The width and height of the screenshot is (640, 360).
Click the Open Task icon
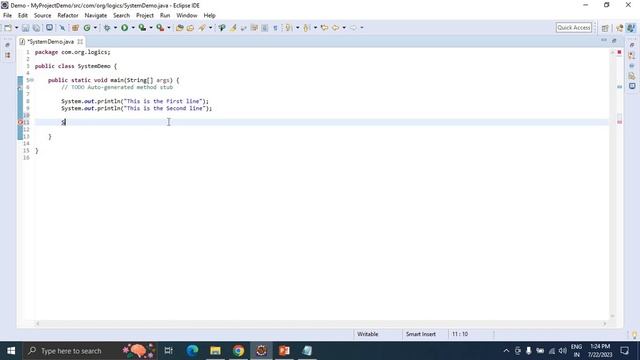(x=190, y=28)
